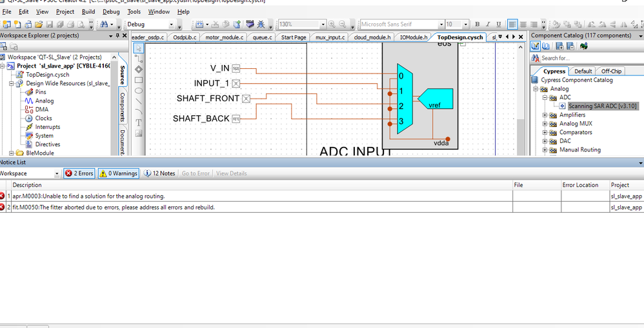Click the Interrupts lightning icon in tree

point(29,127)
